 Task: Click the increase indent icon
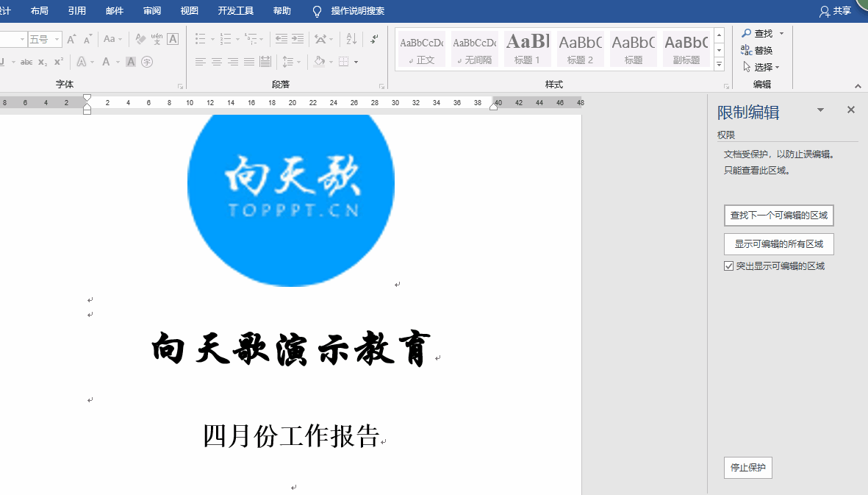[x=298, y=39]
